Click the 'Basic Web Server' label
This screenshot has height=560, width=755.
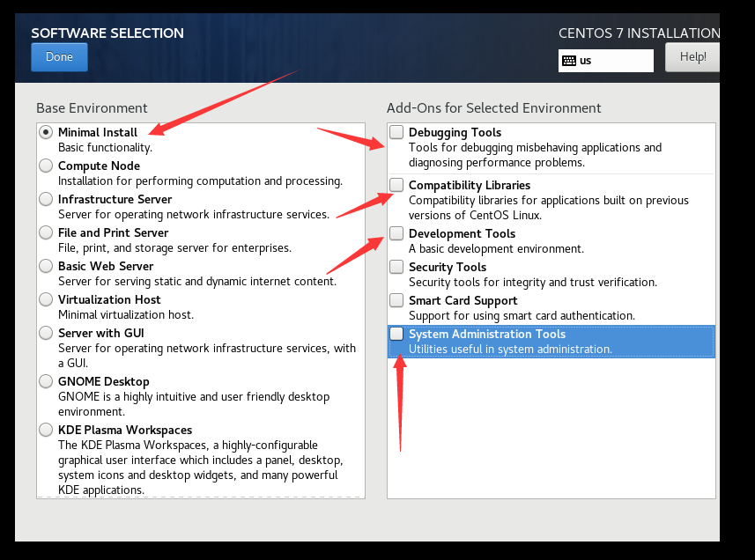(106, 266)
